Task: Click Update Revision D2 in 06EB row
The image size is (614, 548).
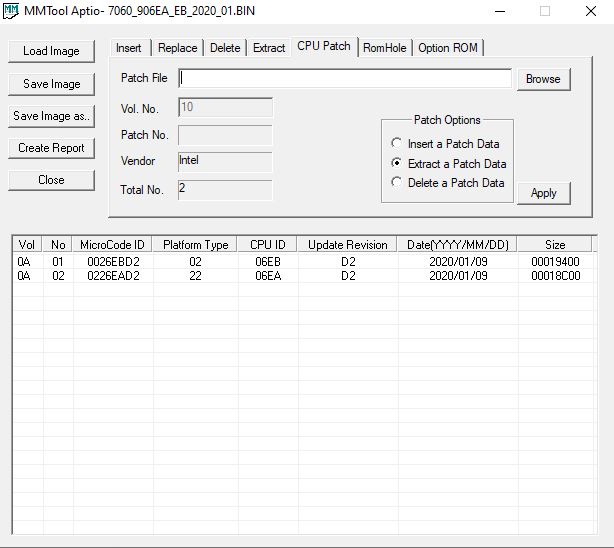Action: (348, 262)
